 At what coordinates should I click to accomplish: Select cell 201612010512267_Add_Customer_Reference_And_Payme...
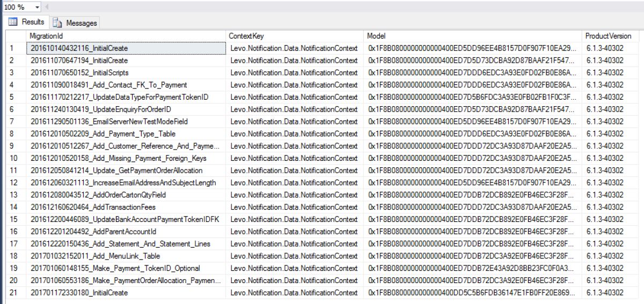pyautogui.click(x=127, y=146)
